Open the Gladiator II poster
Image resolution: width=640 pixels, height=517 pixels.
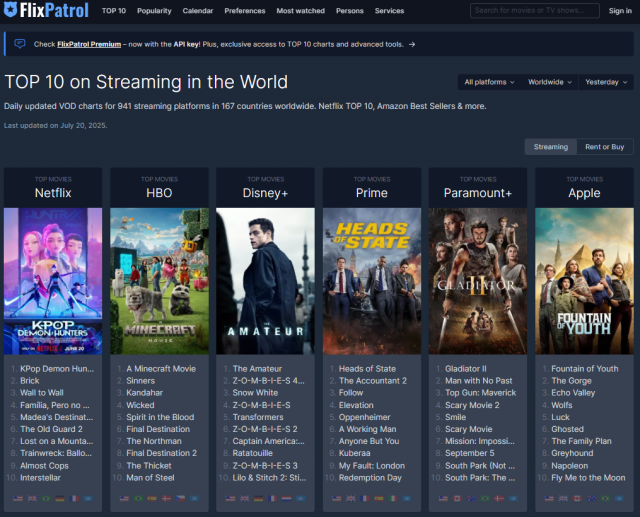click(478, 281)
